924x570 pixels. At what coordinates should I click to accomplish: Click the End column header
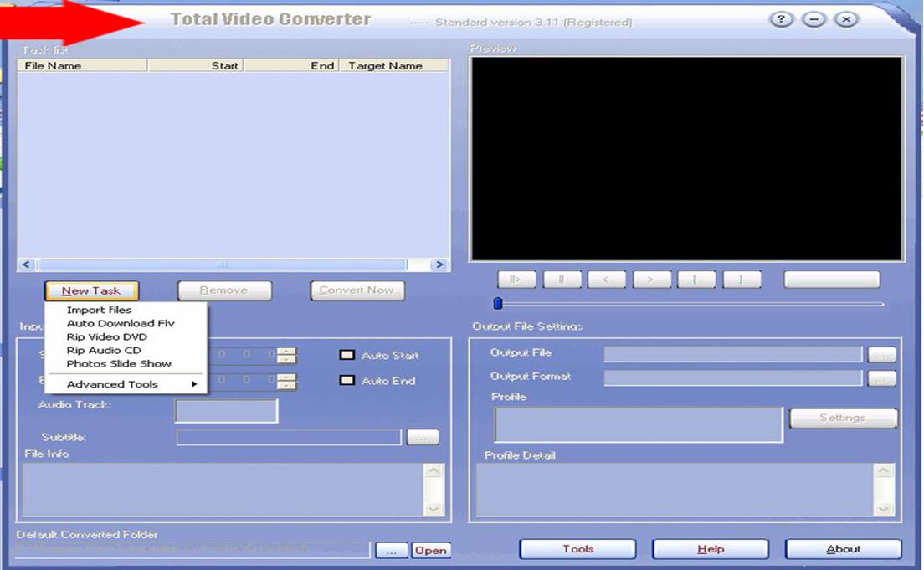292,65
